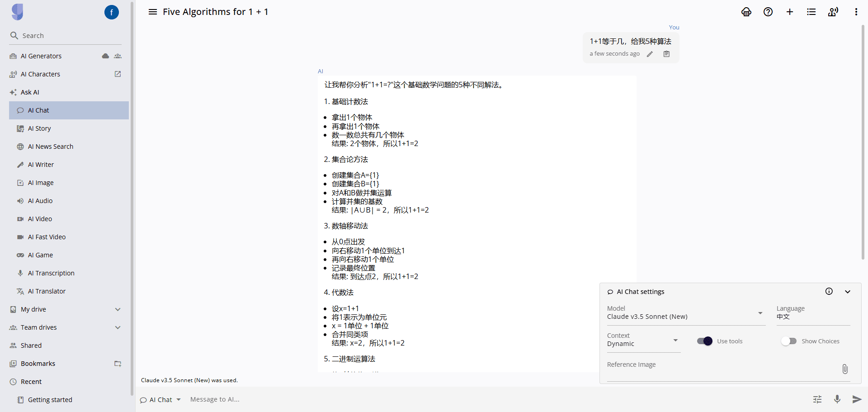Send the message with arrow icon

pos(856,399)
